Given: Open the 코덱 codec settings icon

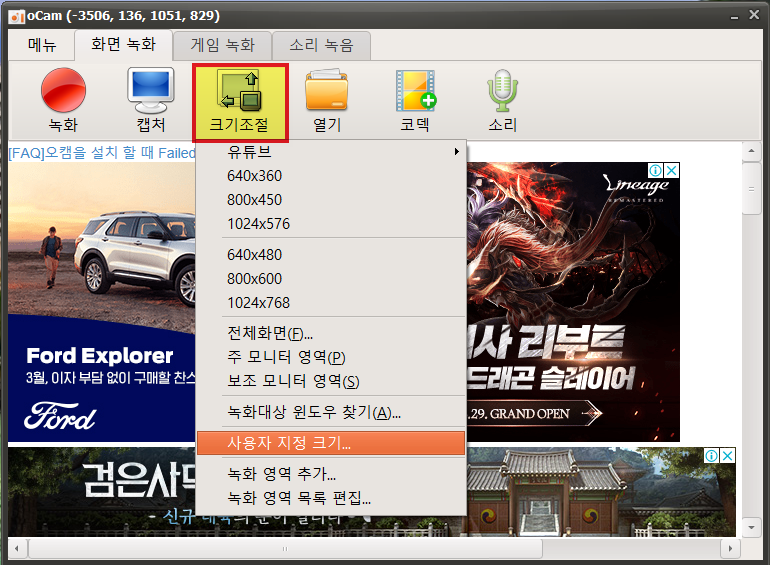Looking at the screenshot, I should (415, 100).
